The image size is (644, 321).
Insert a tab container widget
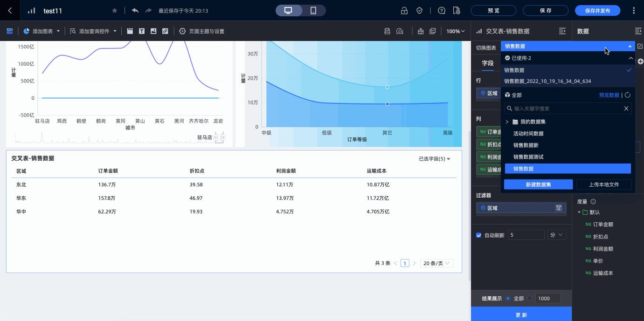[130, 31]
